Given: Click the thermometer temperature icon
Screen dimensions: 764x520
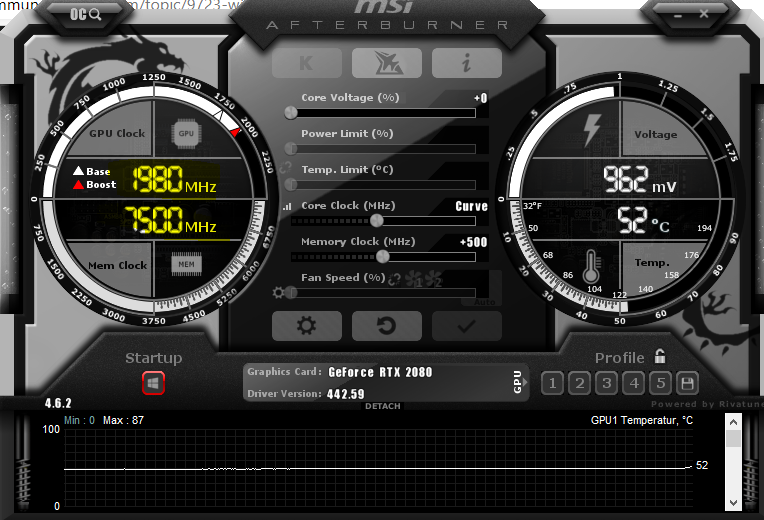Looking at the screenshot, I should coord(591,266).
